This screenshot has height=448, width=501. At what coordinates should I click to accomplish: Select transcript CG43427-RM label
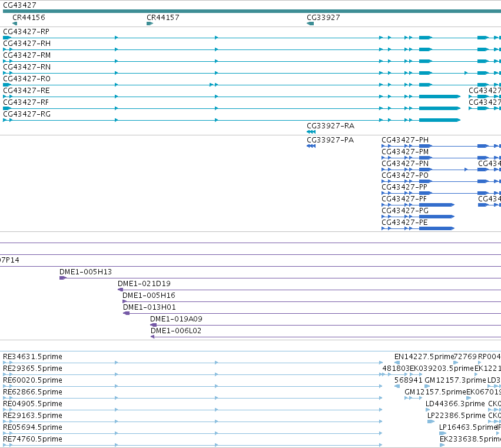click(27, 55)
